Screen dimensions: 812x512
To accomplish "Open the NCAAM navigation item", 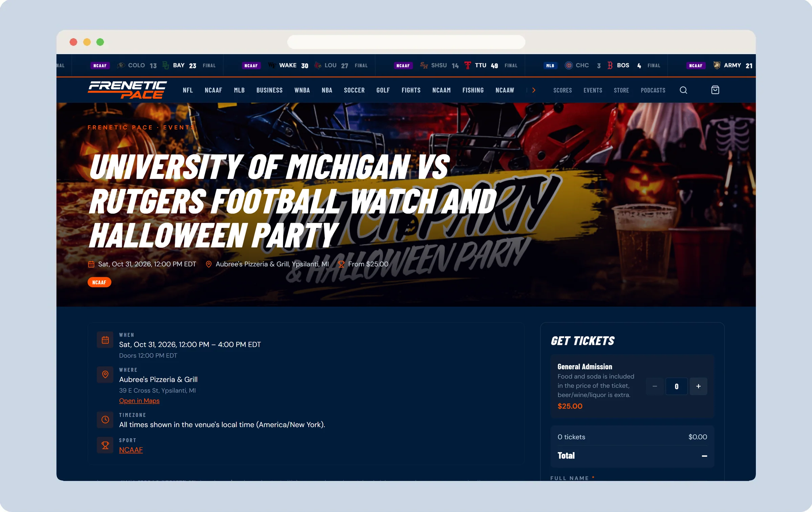I will pos(441,90).
